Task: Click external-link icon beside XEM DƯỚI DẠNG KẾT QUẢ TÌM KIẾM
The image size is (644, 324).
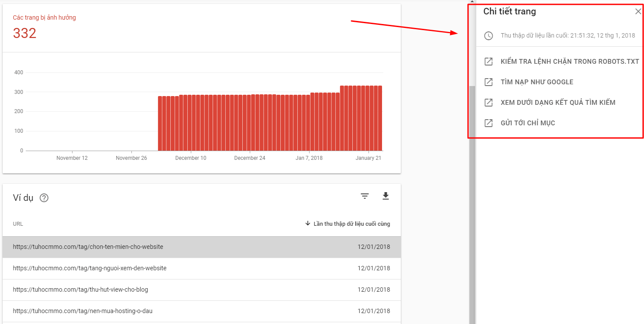Action: pos(488,102)
